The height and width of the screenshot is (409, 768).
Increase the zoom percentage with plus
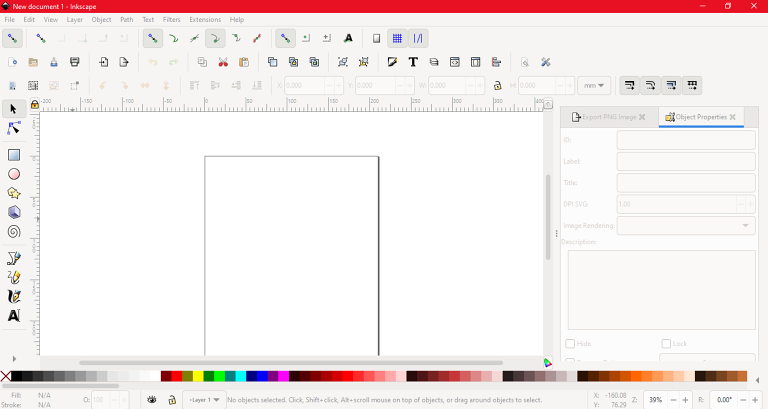[684, 399]
